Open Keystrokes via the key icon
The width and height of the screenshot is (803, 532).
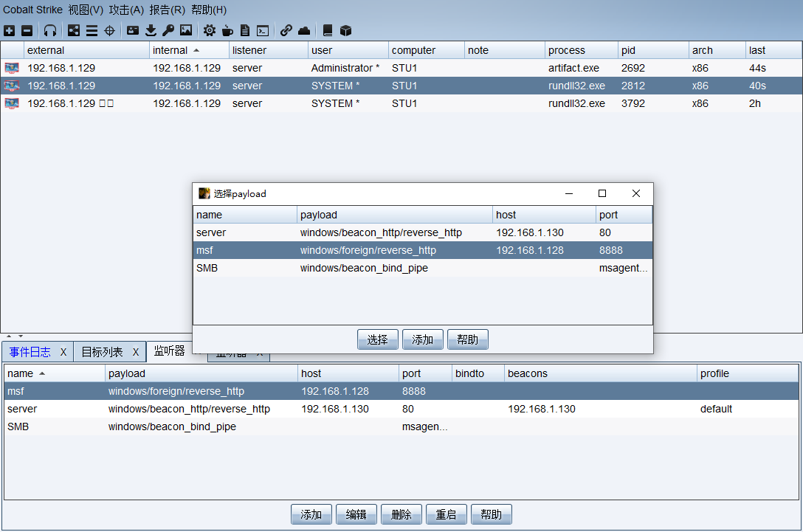[x=168, y=31]
